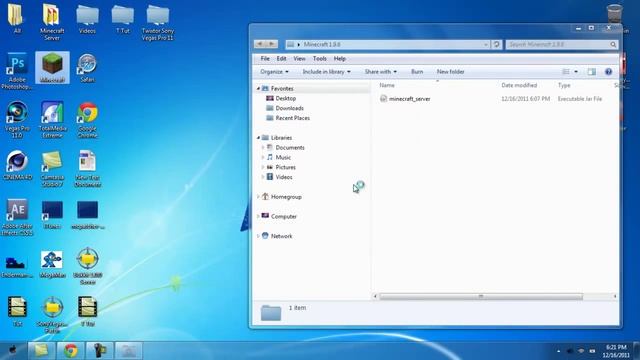Image resolution: width=640 pixels, height=360 pixels.
Task: Select the Vegas Pro 11.0 desktop shortcut
Action: coord(17,120)
